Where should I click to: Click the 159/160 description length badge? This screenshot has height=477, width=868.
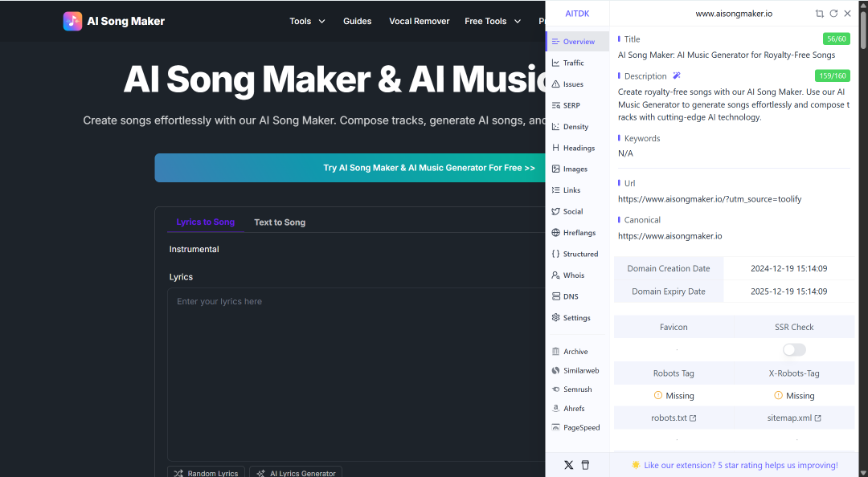(x=833, y=75)
